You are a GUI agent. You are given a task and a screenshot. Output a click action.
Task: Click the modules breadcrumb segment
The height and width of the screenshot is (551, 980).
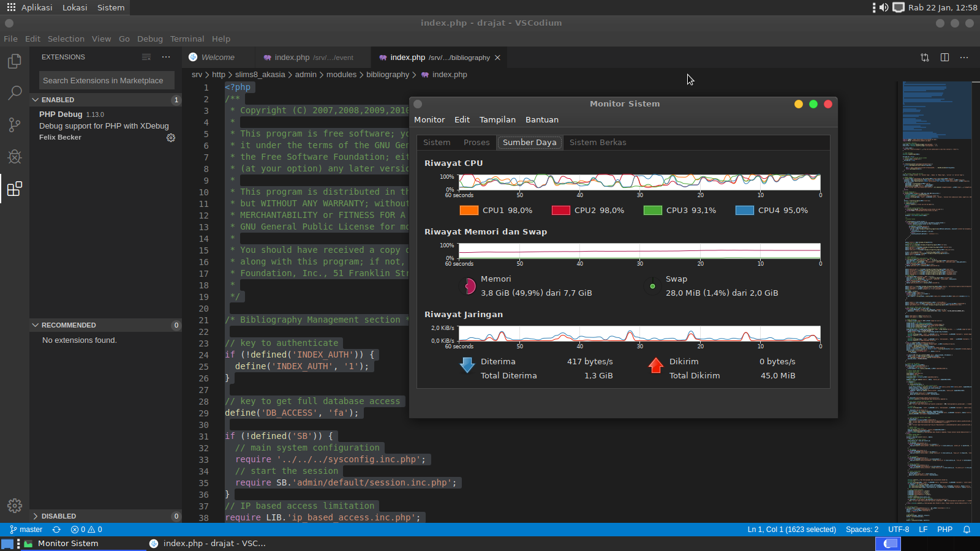point(341,75)
